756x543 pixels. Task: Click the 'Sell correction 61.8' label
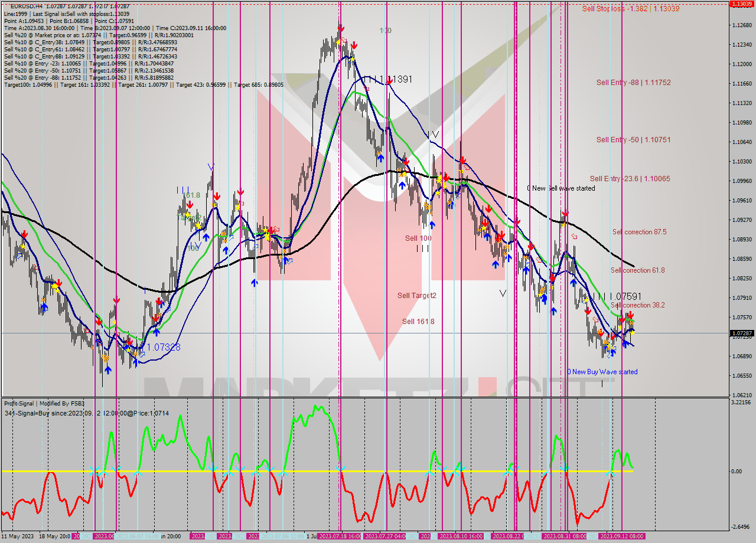[637, 270]
